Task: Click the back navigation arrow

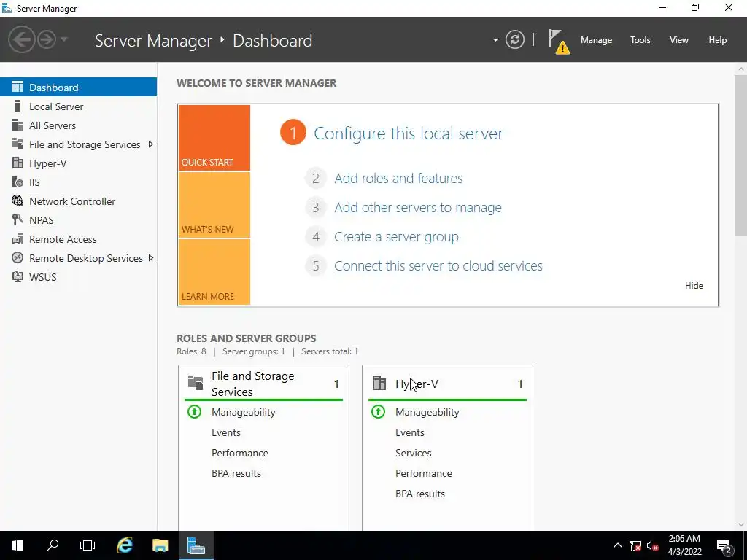Action: pos(21,39)
